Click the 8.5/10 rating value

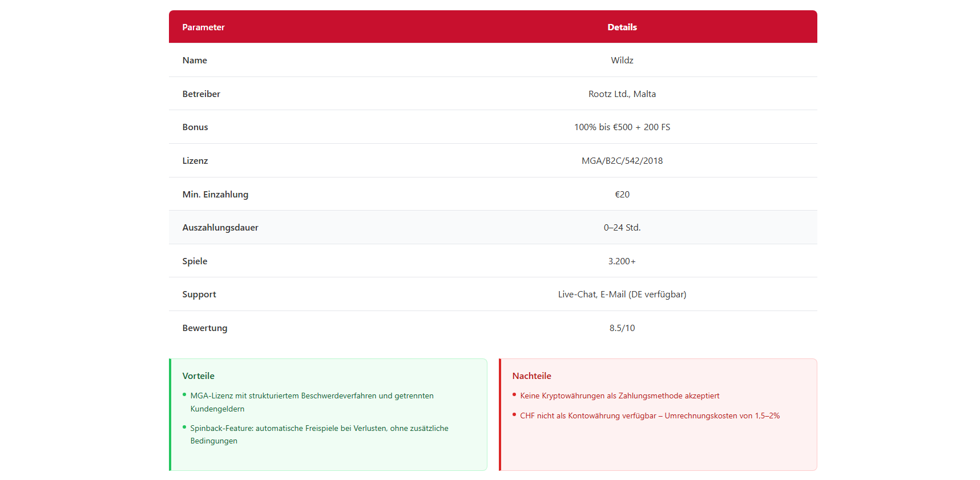(x=622, y=328)
